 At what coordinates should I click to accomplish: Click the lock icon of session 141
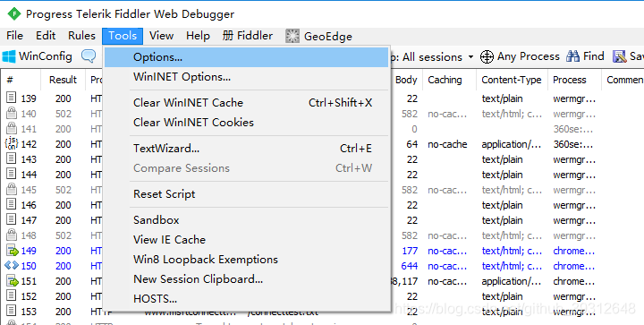(12, 129)
